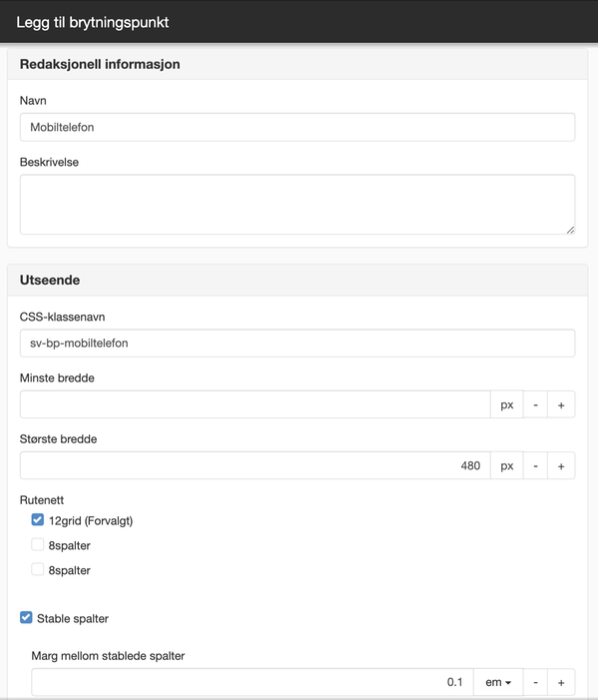
Task: Click into the Minste bredde value field
Action: [x=256, y=404]
